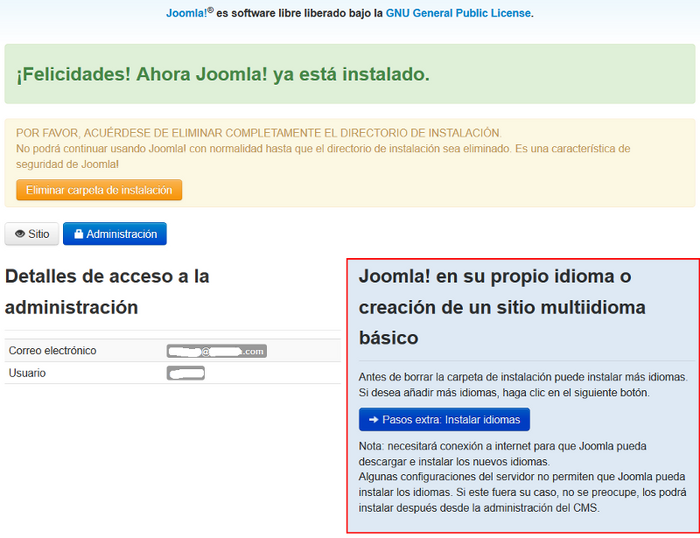Click the Administración button label
Viewport: 700px width, 538px height.
tap(121, 234)
